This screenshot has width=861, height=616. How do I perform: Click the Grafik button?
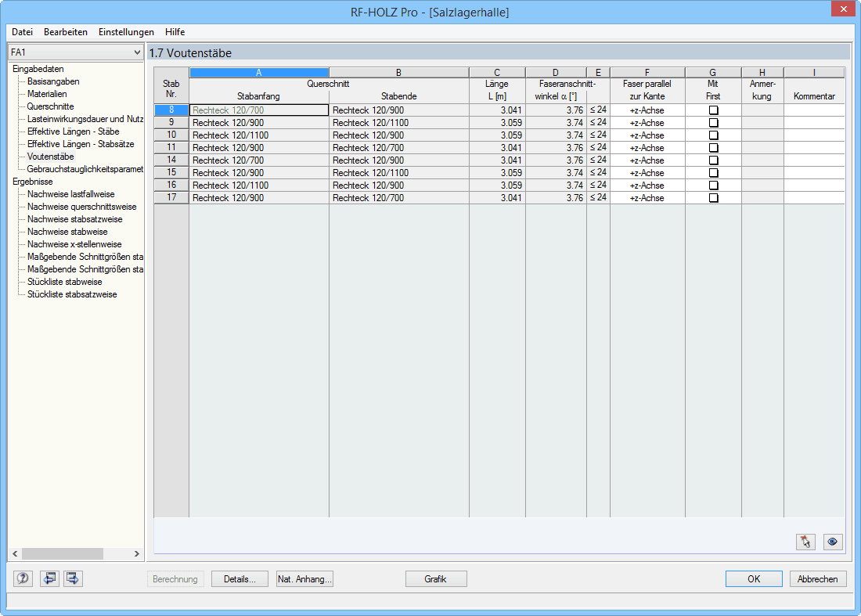click(x=436, y=578)
